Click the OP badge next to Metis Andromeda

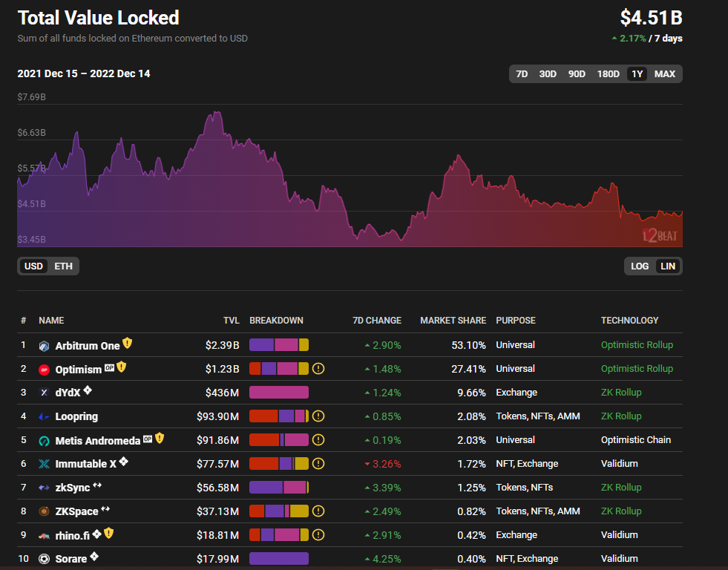tap(148, 439)
